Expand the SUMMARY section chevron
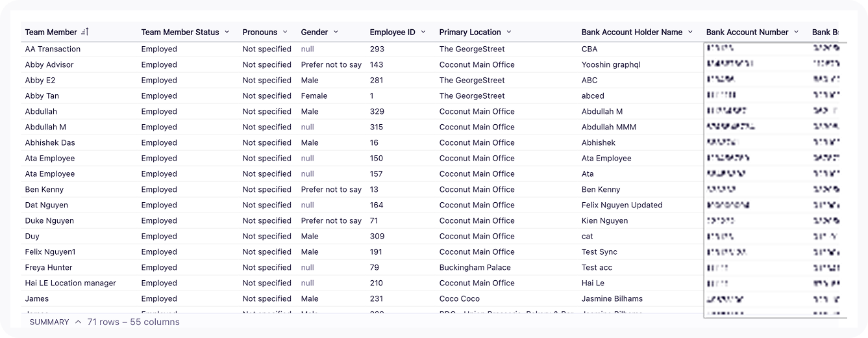The image size is (868, 338). (78, 322)
